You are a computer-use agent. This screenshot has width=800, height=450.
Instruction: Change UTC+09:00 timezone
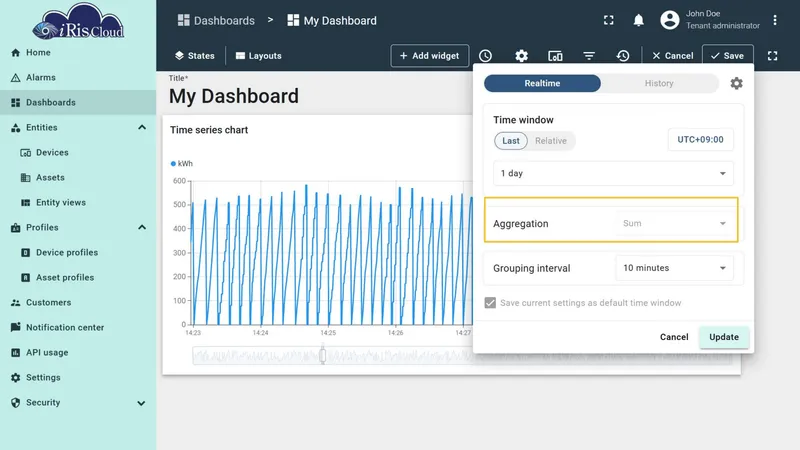[700, 139]
